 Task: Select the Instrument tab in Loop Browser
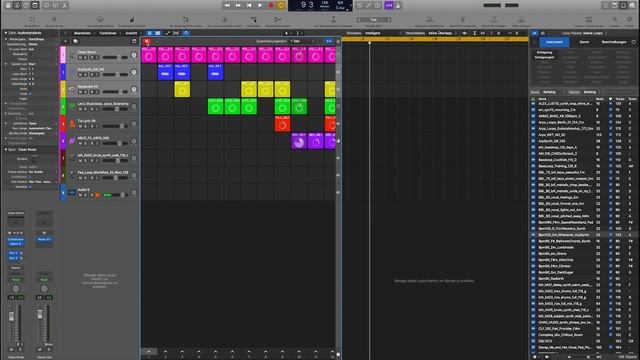554,42
